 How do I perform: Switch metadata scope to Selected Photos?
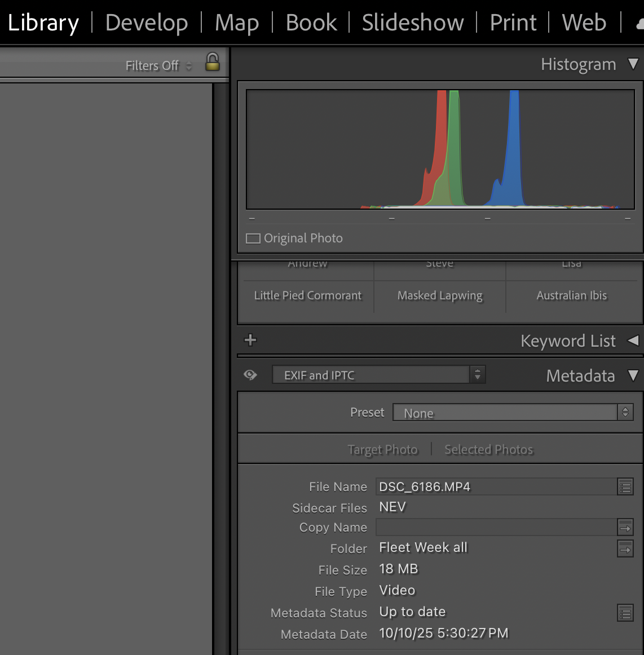click(x=488, y=449)
